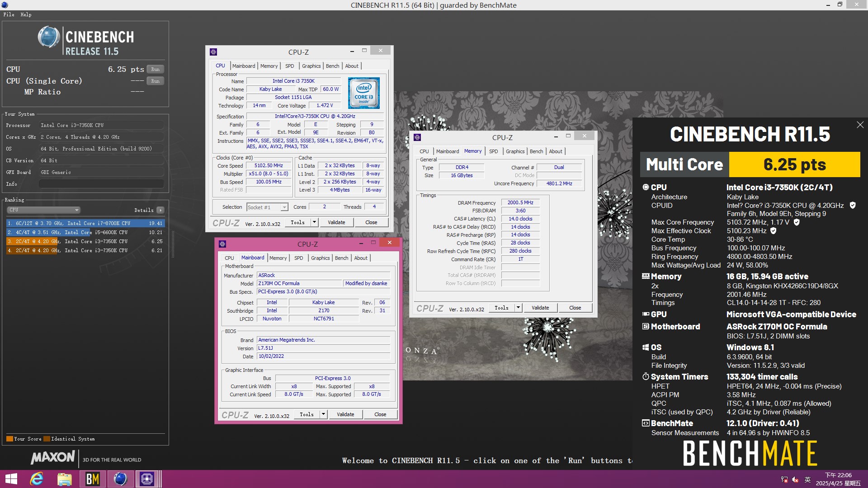This screenshot has height=488, width=868.
Task: Launch Internet Explorer from the taskbar
Action: tap(37, 479)
